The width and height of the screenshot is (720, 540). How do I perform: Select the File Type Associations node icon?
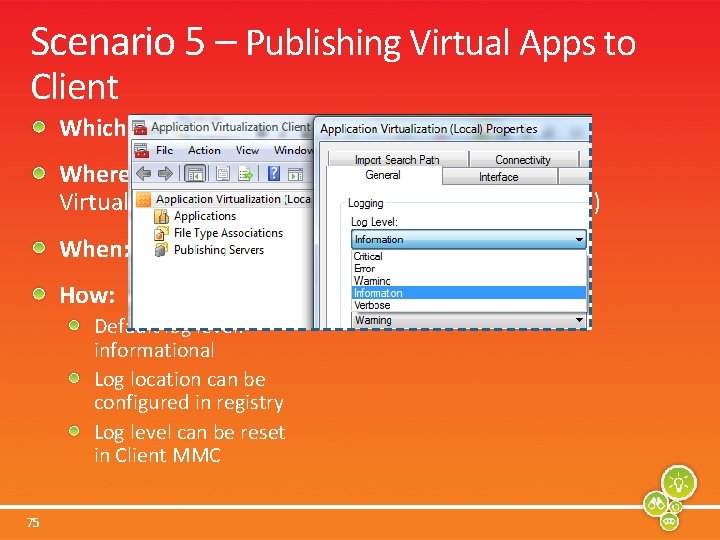[161, 233]
